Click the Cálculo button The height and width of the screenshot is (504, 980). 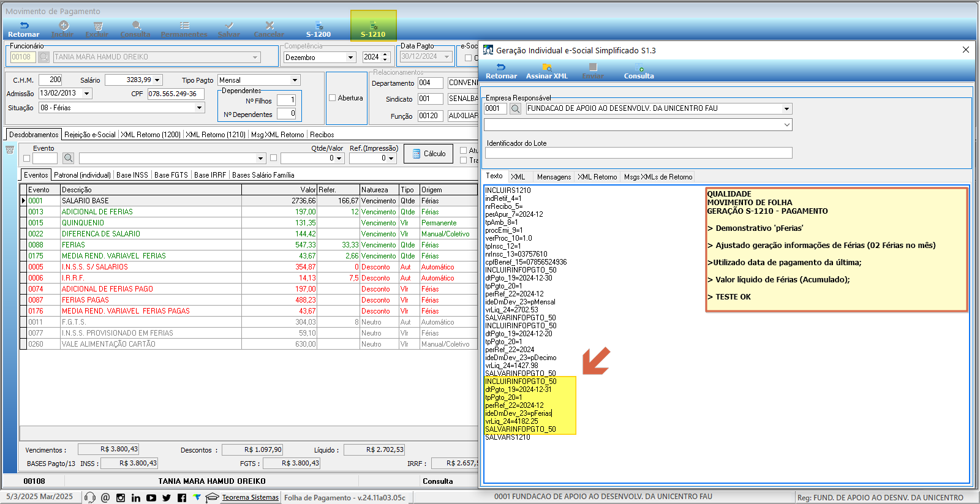click(x=429, y=154)
